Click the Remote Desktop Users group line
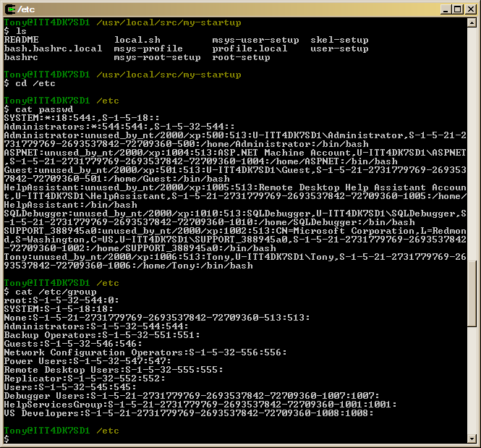481x448 pixels. coord(114,370)
